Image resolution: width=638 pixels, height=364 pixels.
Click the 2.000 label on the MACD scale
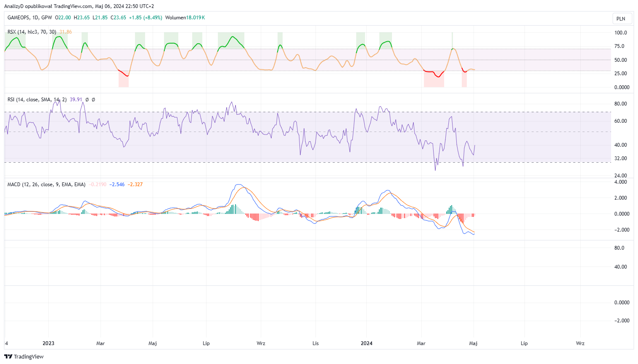click(x=621, y=198)
